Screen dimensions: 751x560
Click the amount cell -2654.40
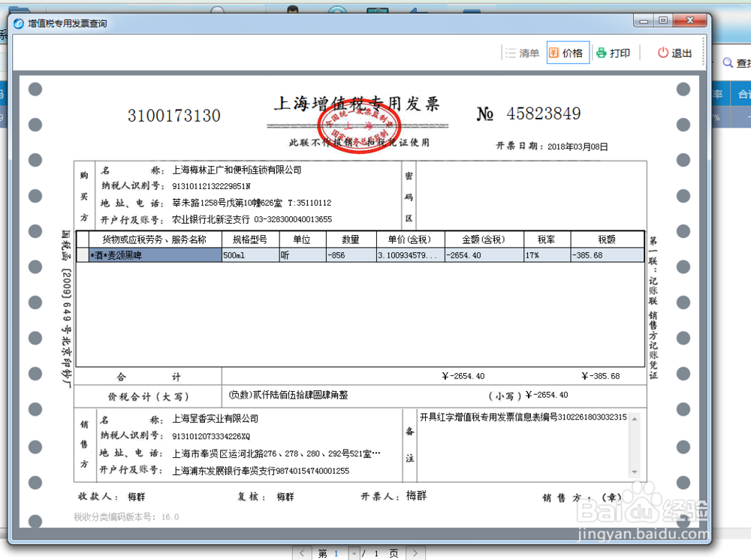[x=484, y=255]
